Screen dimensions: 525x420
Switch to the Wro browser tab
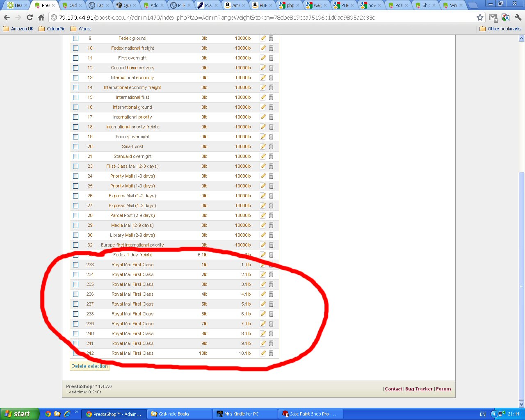click(452, 5)
